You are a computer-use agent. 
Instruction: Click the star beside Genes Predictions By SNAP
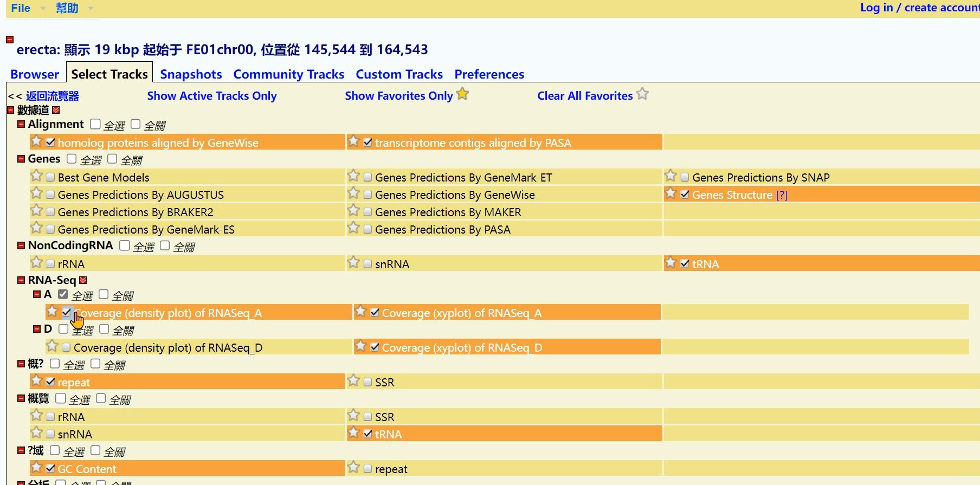[x=670, y=176]
